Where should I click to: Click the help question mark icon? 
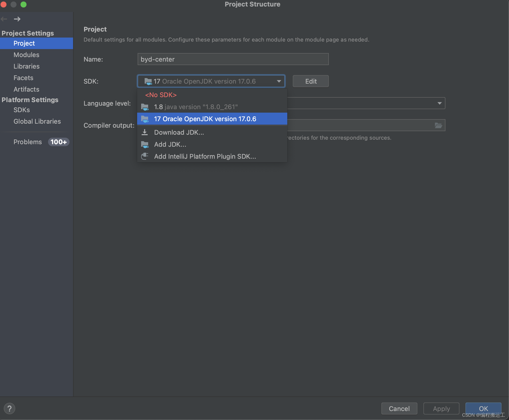pos(10,408)
